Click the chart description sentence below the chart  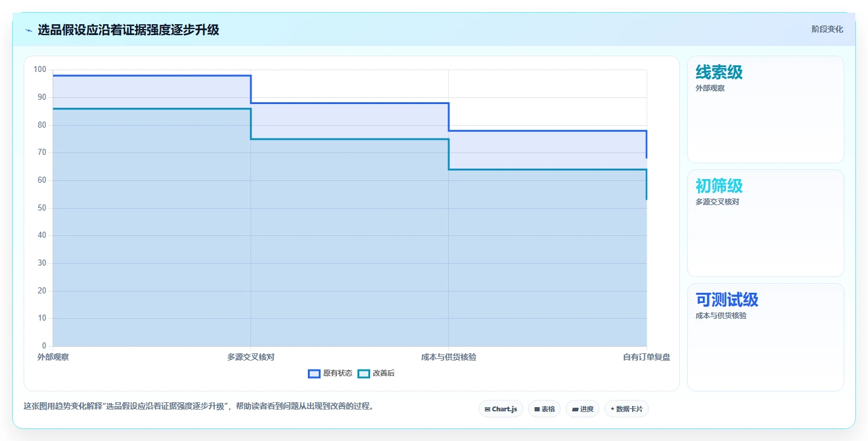pos(198,406)
